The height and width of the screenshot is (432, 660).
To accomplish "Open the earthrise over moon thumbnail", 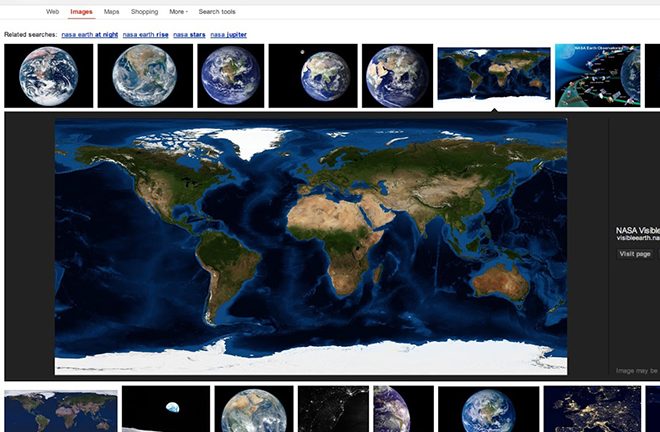I will [166, 410].
